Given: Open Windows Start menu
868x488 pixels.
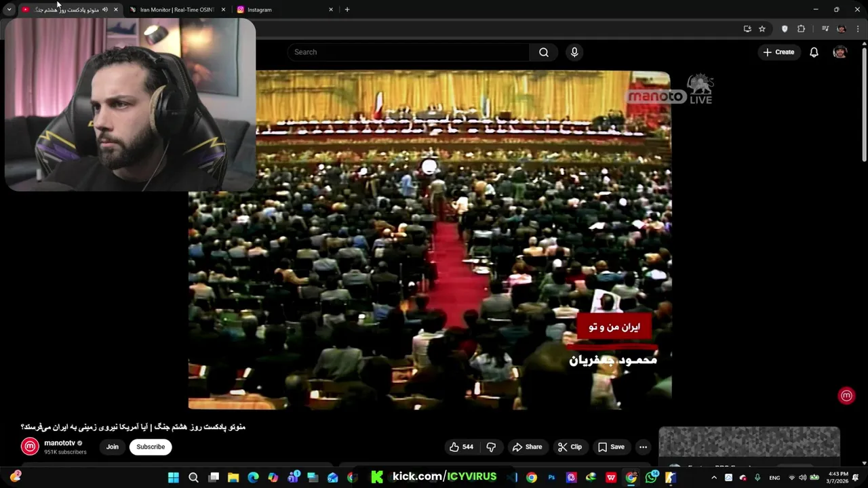Looking at the screenshot, I should 174,478.
